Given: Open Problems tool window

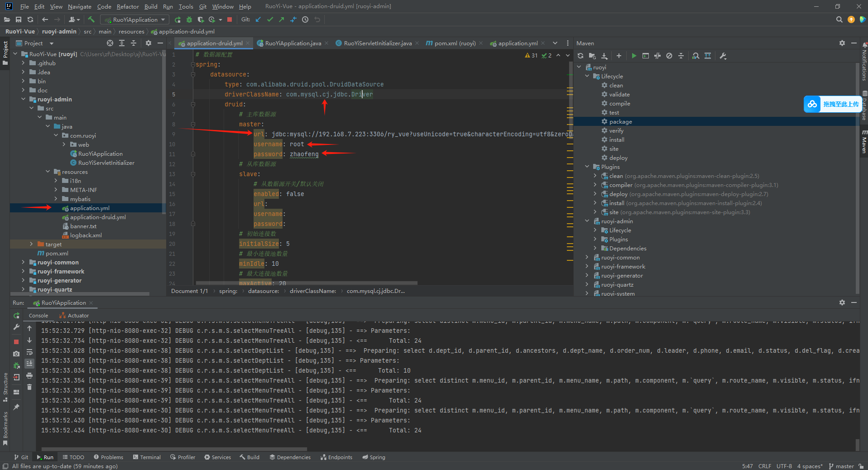Looking at the screenshot, I should coord(108,457).
